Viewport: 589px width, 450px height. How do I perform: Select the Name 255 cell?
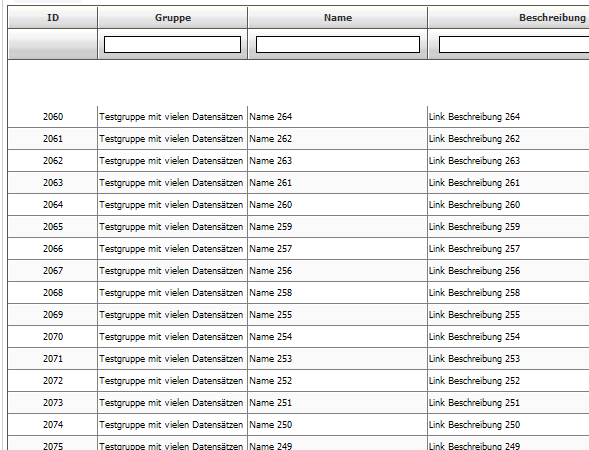[337, 315]
